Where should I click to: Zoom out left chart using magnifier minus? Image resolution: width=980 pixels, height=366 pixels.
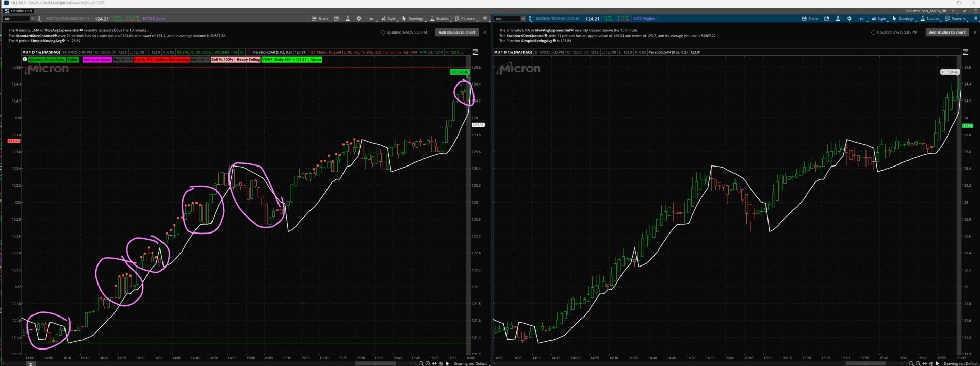[421, 363]
